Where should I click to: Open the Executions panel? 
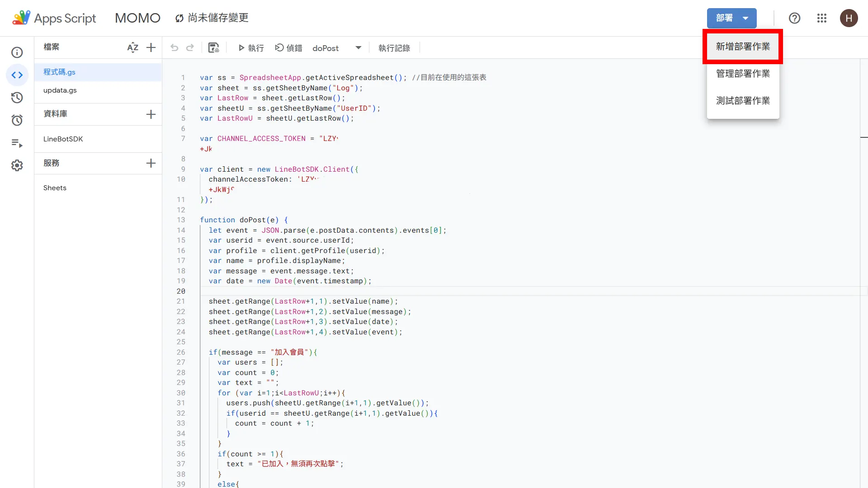[x=17, y=143]
